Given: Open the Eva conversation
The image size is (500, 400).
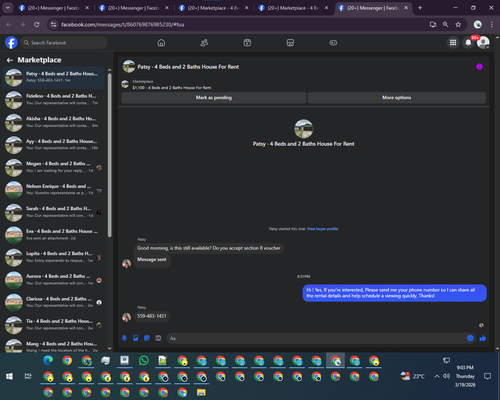Looking at the screenshot, I should click(53, 235).
